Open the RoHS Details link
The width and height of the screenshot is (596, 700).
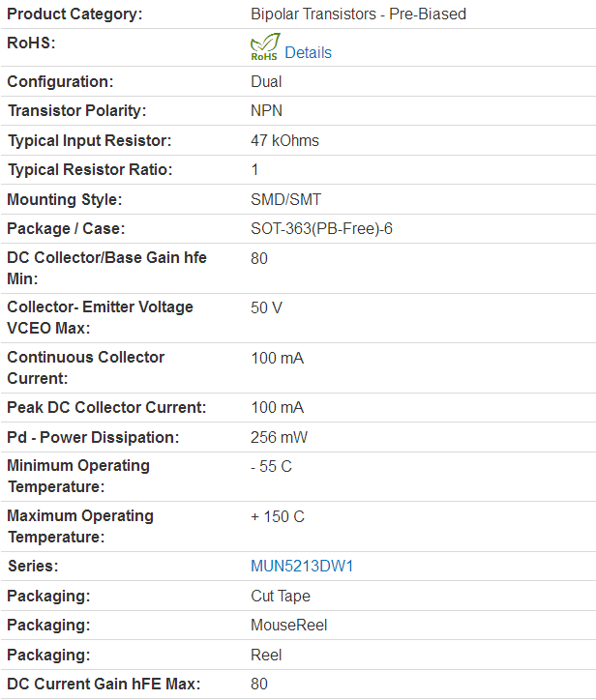coord(308,52)
